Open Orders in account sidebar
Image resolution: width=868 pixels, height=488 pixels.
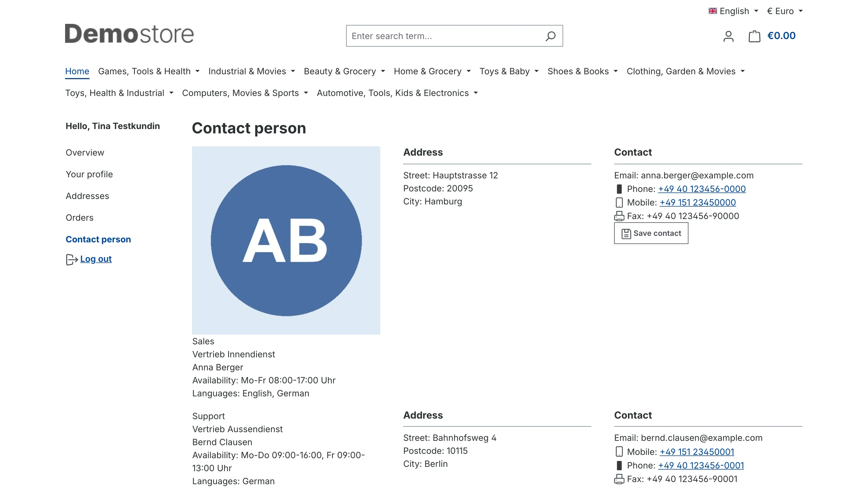coord(79,217)
